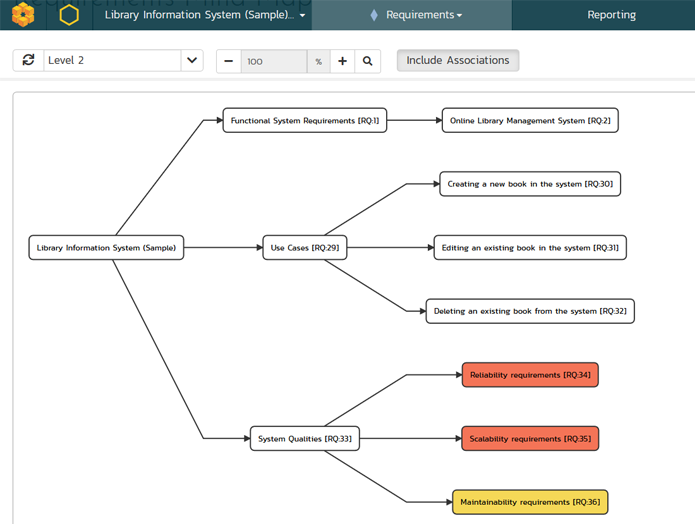The image size is (695, 524).
Task: Click the refresh diagram icon
Action: coord(28,61)
